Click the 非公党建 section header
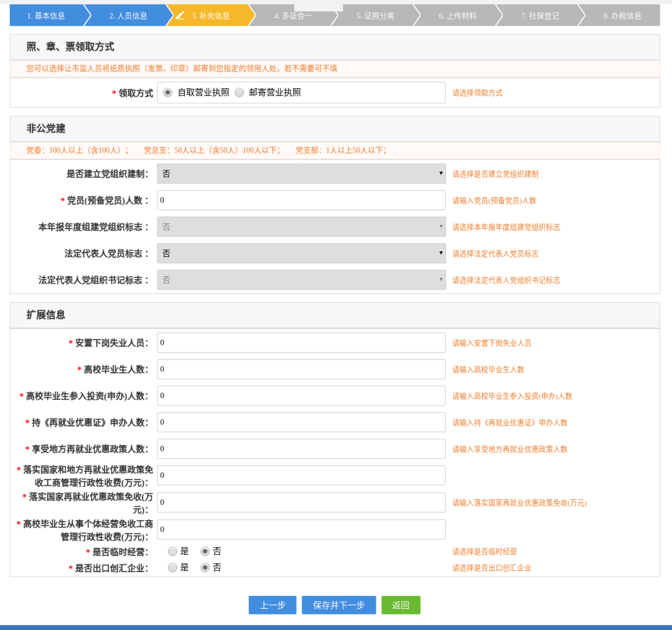 (x=46, y=129)
